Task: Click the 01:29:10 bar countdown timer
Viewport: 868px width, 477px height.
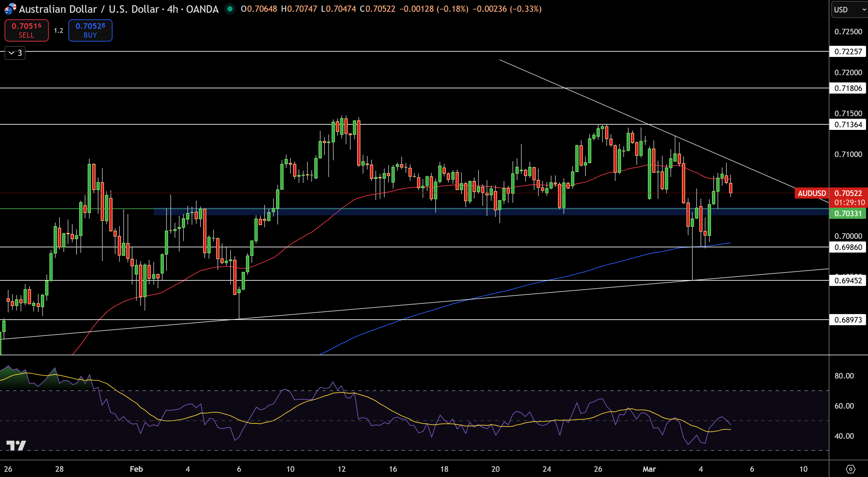Action: tap(849, 202)
